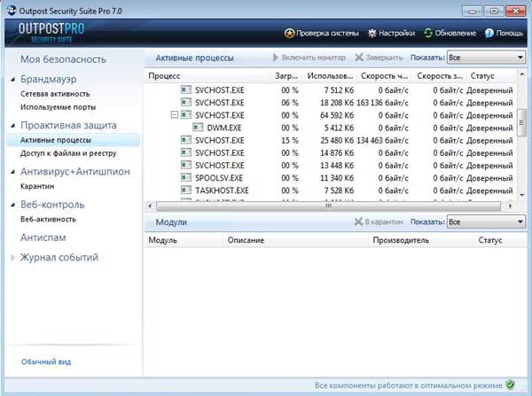This screenshot has width=532, height=396.
Task: Expand the Журнал событий section arrow
Action: 12,258
